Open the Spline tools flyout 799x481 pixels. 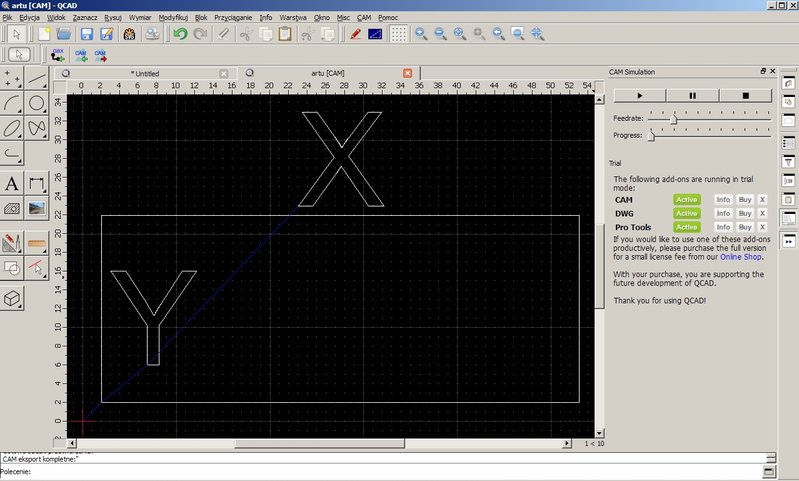37,128
